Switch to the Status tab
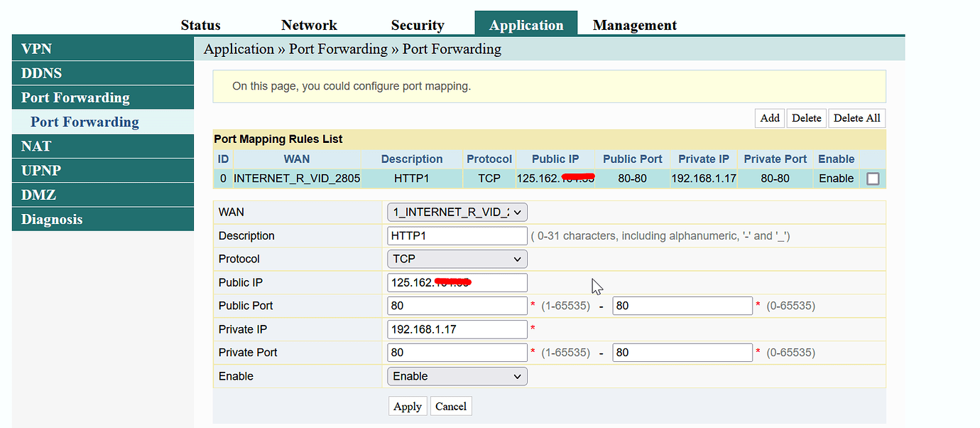The image size is (980, 428). (x=200, y=24)
